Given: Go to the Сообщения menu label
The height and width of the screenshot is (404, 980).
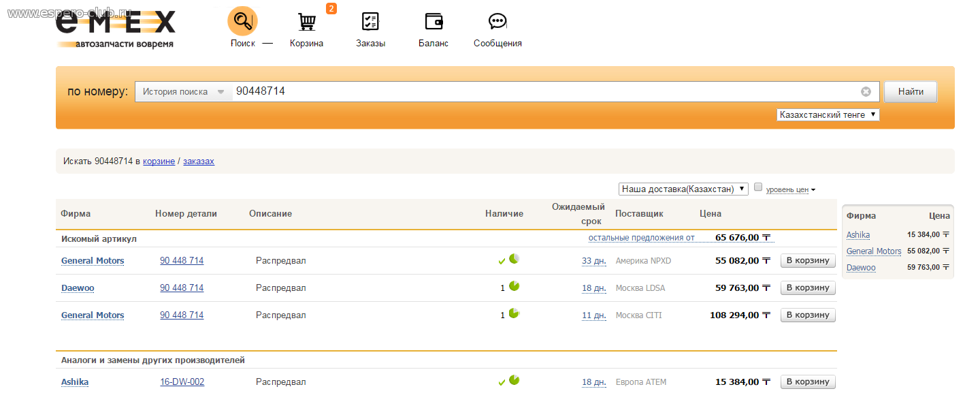Looking at the screenshot, I should coord(497,43).
